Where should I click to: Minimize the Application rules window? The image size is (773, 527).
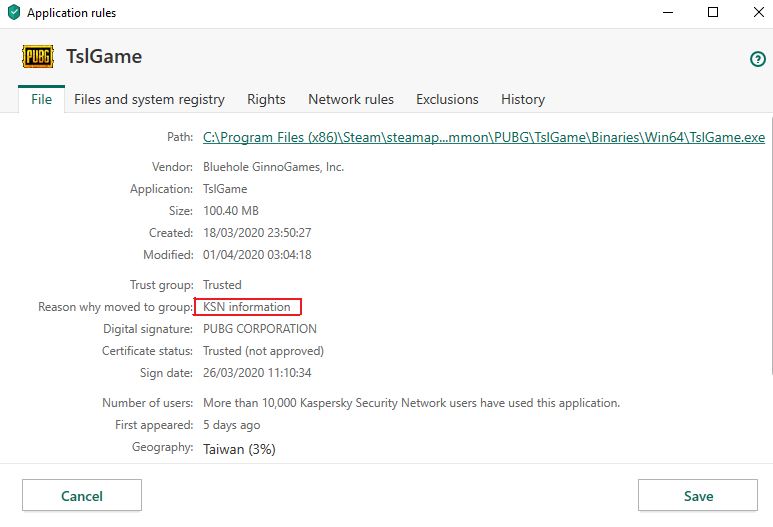(667, 13)
